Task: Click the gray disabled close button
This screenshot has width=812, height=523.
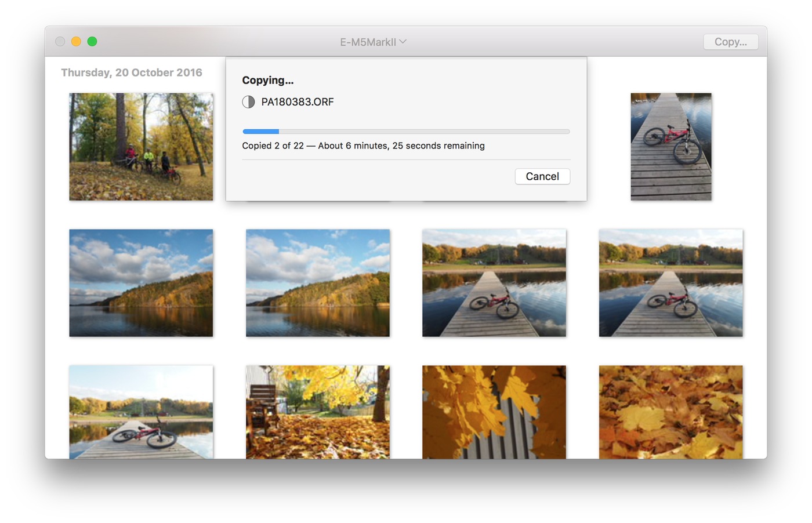Action: coord(60,41)
